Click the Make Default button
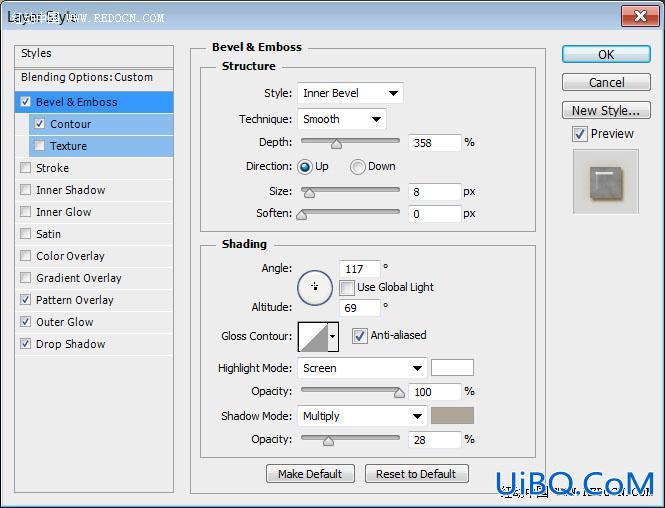This screenshot has height=508, width=665. [x=310, y=474]
